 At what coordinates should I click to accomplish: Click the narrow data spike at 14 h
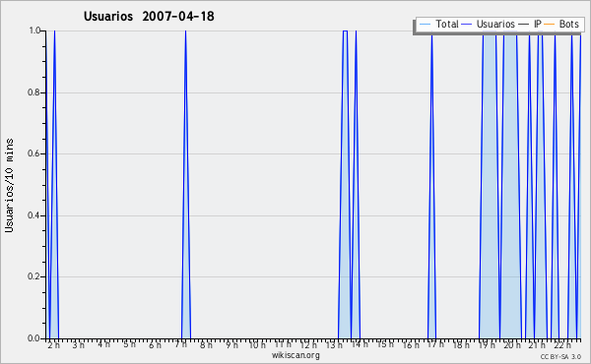356,184
